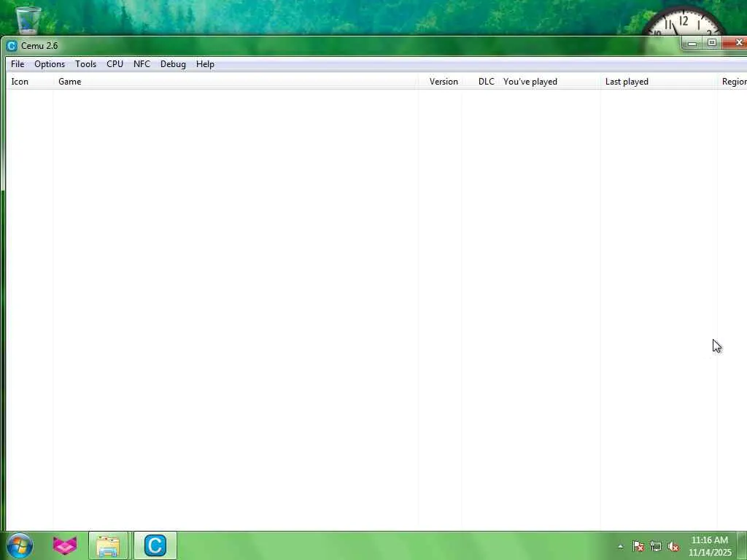747x560 pixels.
Task: Launch the pink fox taskbar app
Action: [65, 545]
